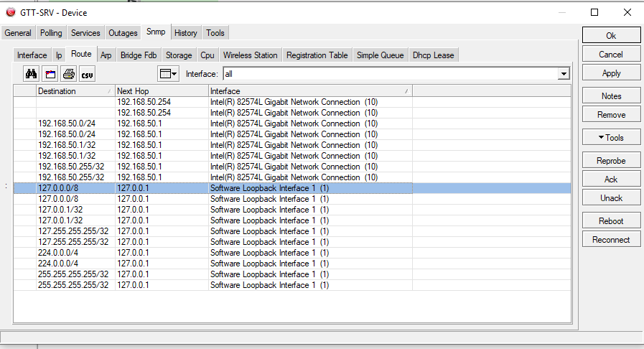Open the Simple Queue sub-tab
The height and width of the screenshot is (349, 644).
click(381, 55)
